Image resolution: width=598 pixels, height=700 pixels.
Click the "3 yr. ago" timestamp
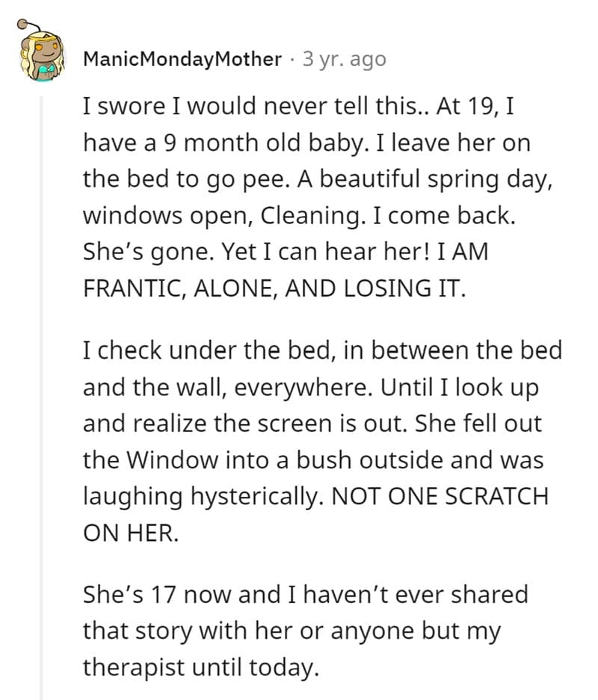coord(344,59)
